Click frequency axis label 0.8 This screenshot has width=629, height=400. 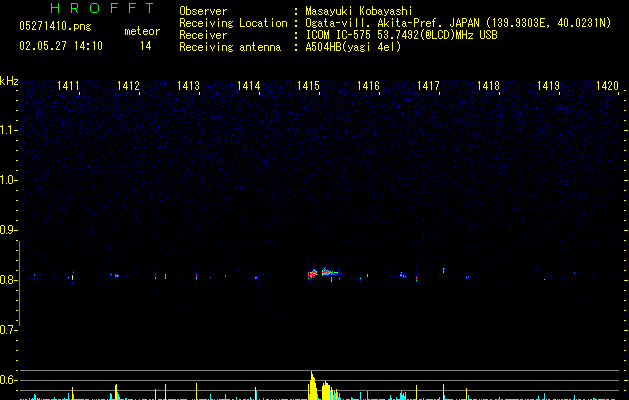click(8, 280)
